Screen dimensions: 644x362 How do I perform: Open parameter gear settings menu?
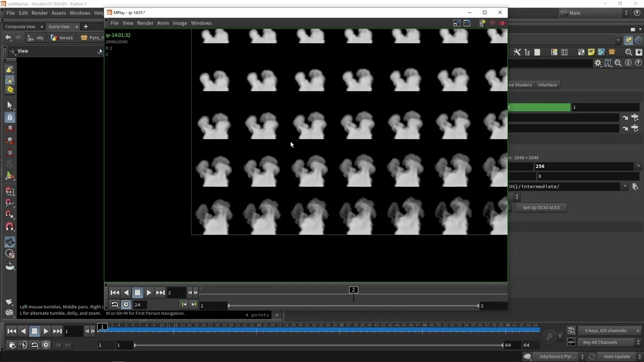click(598, 63)
